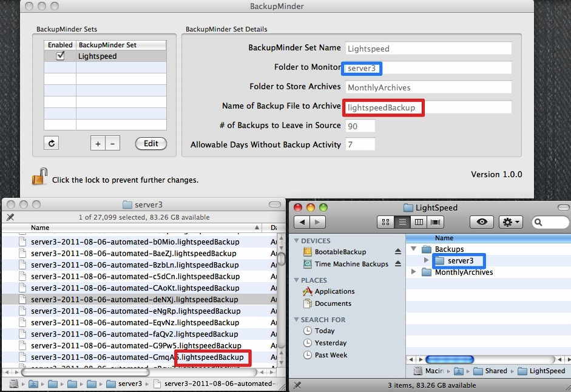Click the Name of Backup File to Archive field
571x392 pixels.
(x=428, y=107)
